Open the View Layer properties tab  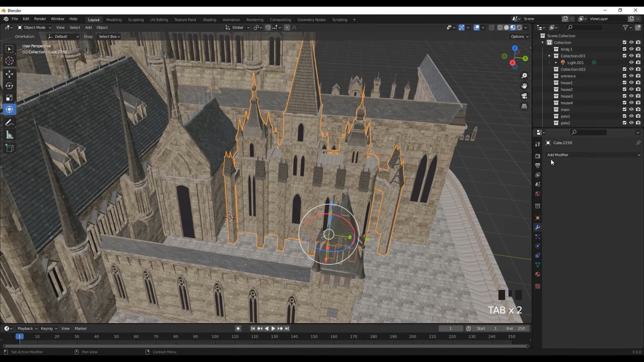537,175
